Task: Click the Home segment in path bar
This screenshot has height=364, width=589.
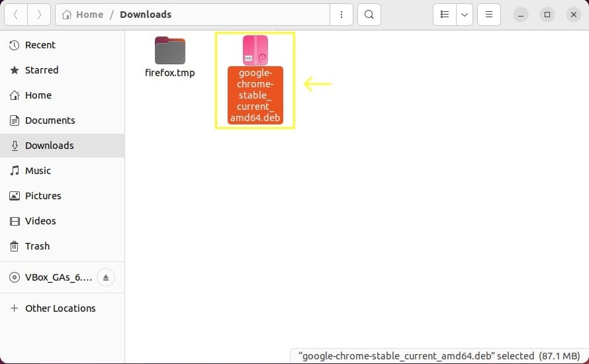Action: coord(83,15)
